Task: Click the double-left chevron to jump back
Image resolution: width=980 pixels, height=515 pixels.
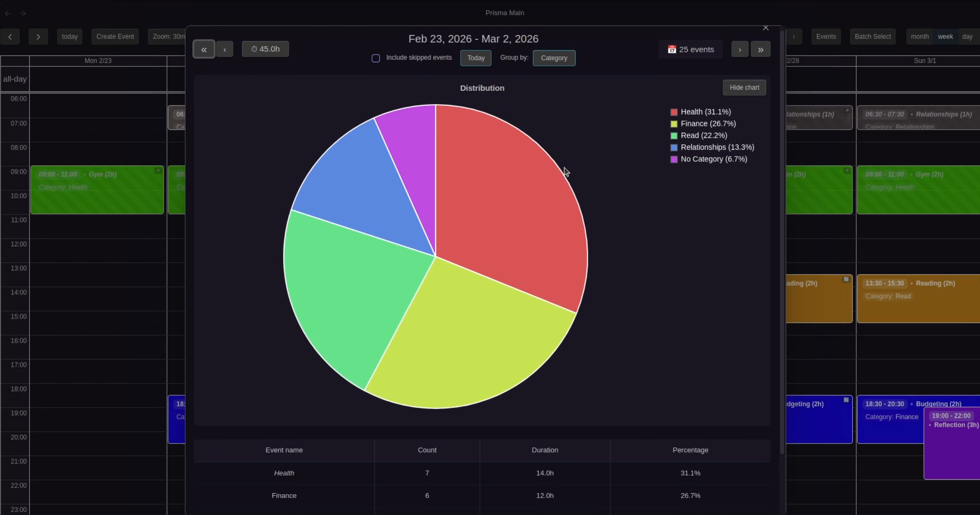Action: (x=203, y=49)
